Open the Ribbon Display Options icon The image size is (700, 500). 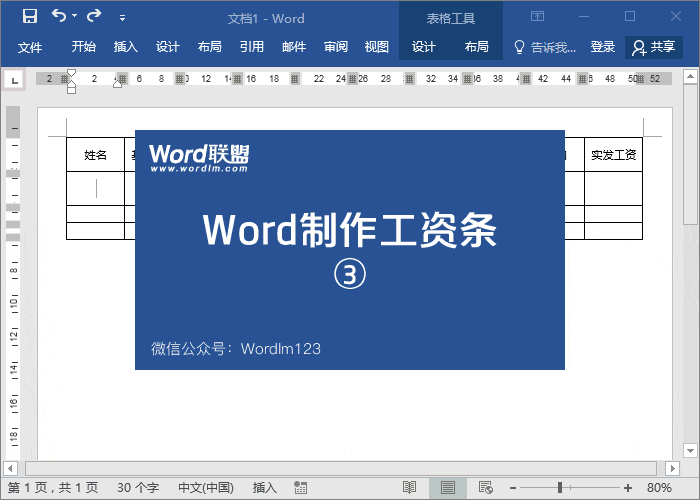coord(538,17)
